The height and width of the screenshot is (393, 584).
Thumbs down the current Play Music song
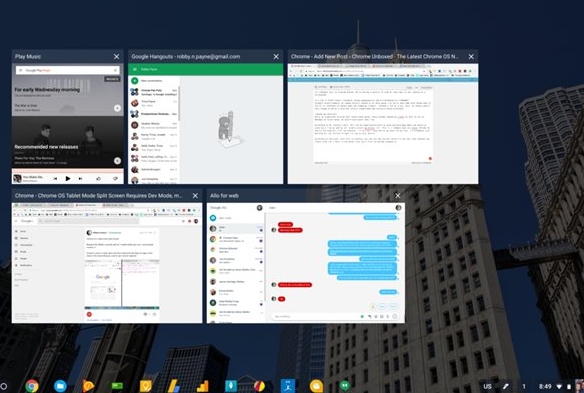point(115,178)
